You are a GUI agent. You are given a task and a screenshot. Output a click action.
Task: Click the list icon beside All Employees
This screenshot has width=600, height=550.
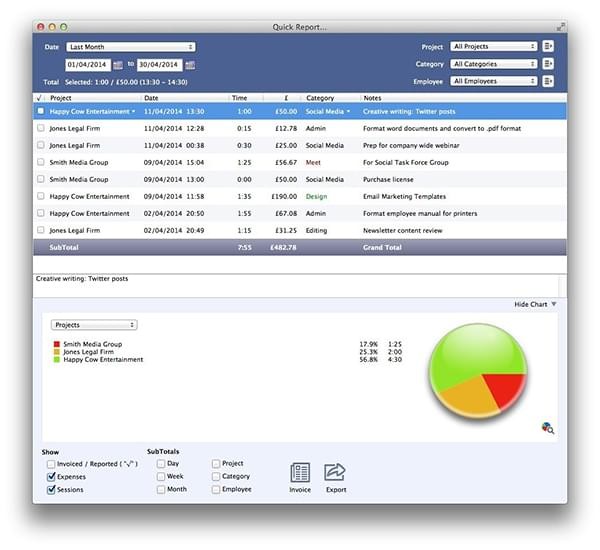(x=548, y=81)
